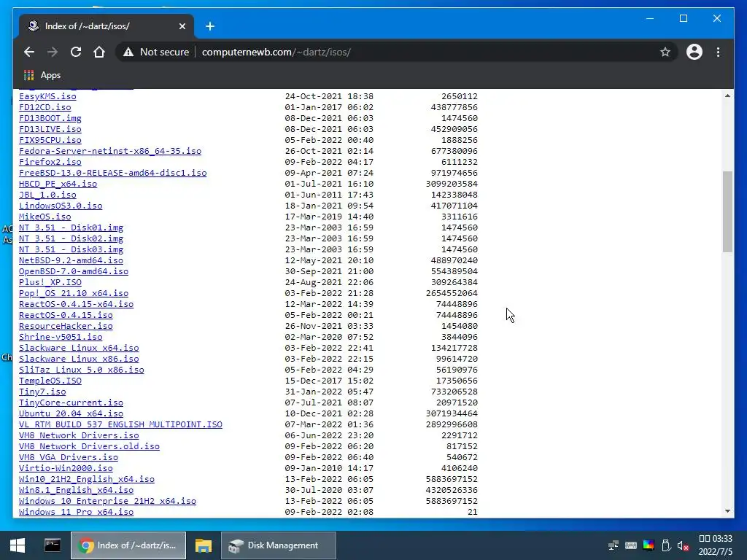
Task: Click the scrollbar up arrow
Action: [727, 96]
